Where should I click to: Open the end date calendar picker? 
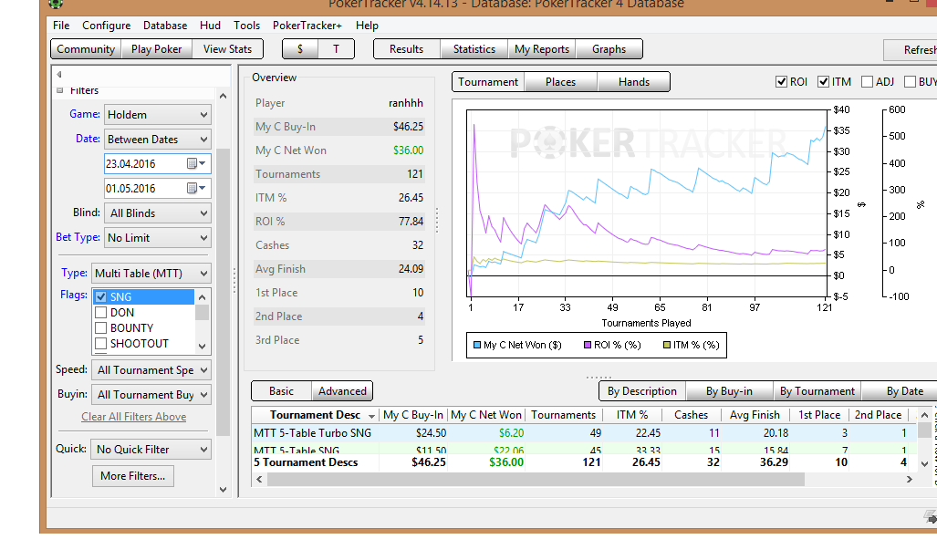pos(193,189)
